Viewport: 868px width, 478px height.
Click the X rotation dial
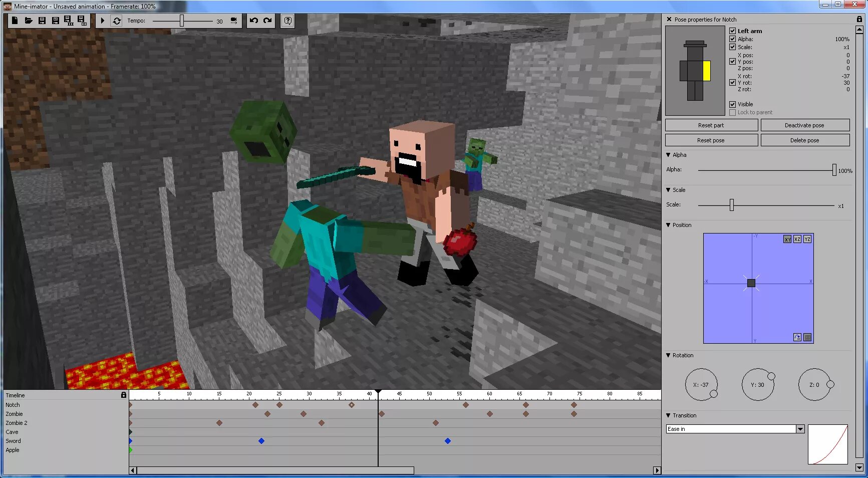701,385
